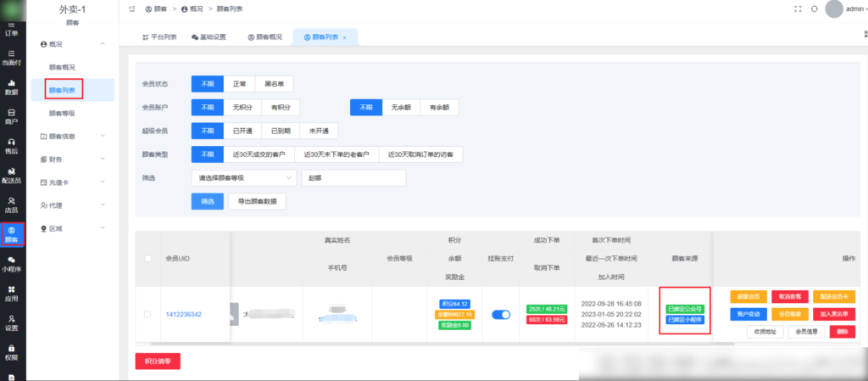Viewport: 868px width, 381px height.
Task: Open 店员 in the dark sidebar
Action: click(12, 205)
